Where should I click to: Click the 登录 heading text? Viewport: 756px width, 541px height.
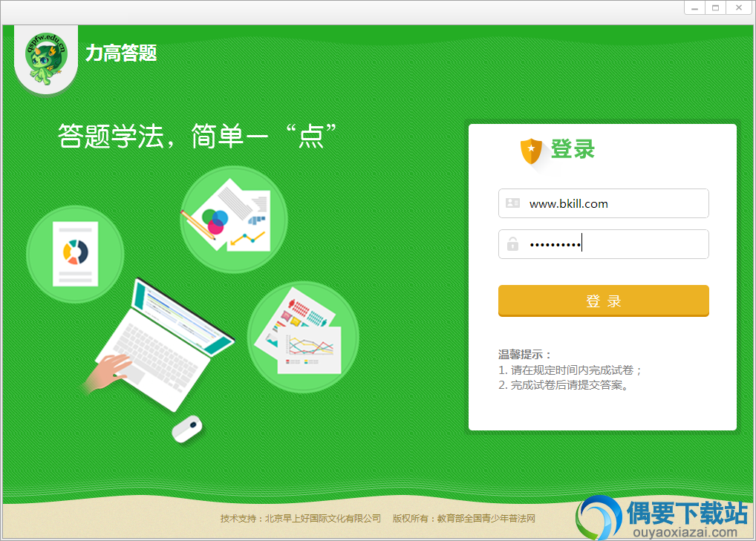(573, 148)
